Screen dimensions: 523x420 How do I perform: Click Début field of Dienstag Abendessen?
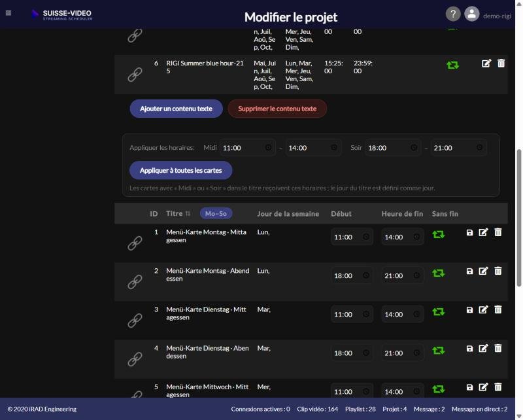click(352, 353)
